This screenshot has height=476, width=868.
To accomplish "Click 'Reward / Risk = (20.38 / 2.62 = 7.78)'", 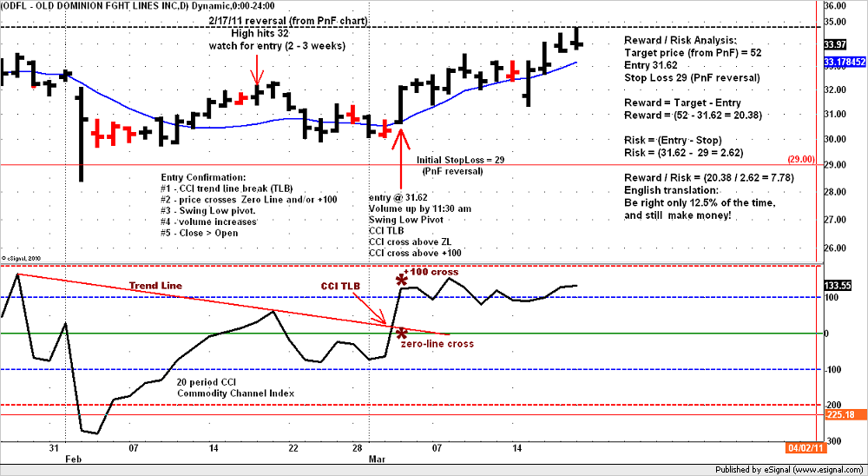I will coord(709,178).
